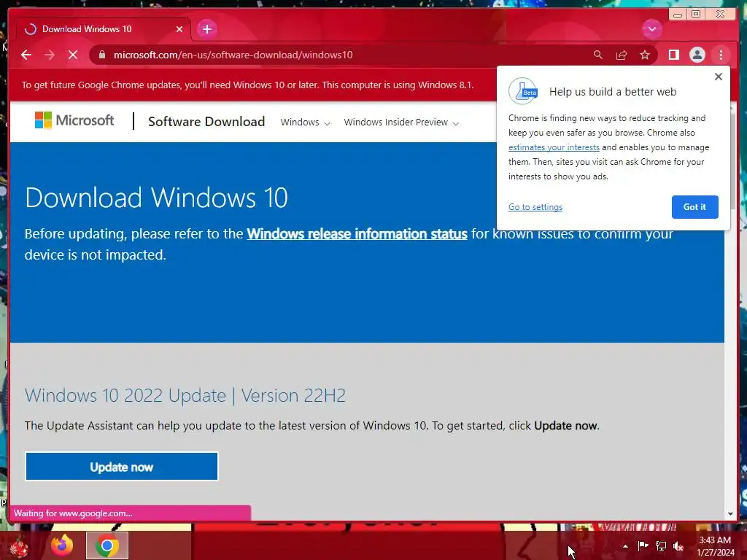Open a new tab
747x560 pixels.
click(x=206, y=29)
